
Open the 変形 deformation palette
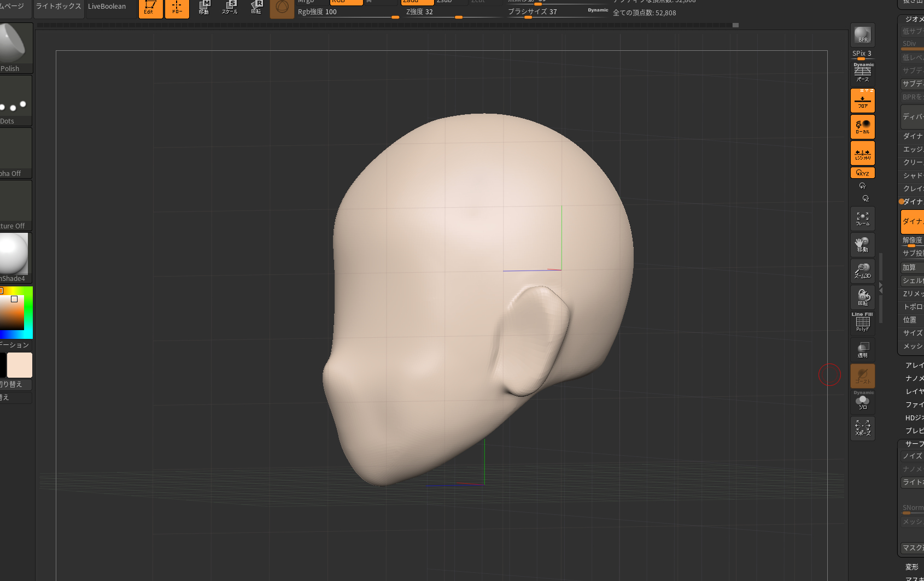pyautogui.click(x=913, y=567)
